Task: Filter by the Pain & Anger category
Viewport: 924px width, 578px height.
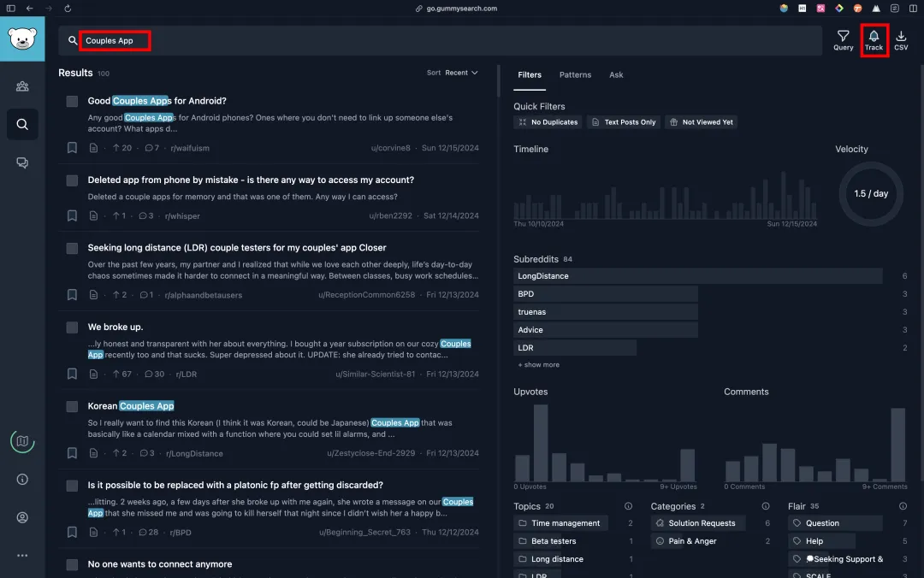Action: [685, 541]
